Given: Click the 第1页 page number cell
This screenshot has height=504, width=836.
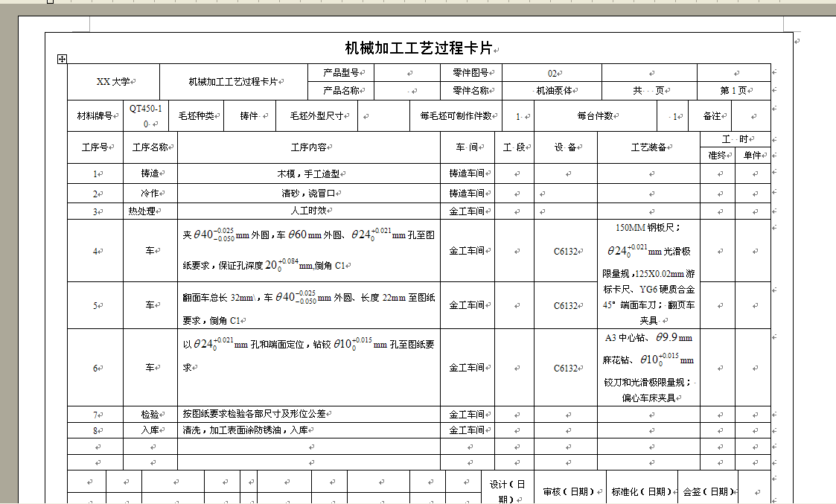Looking at the screenshot, I should coord(734,91).
